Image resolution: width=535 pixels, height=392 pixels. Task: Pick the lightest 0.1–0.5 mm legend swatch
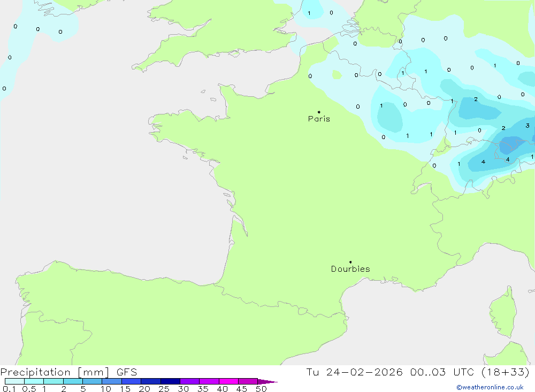[14, 381]
